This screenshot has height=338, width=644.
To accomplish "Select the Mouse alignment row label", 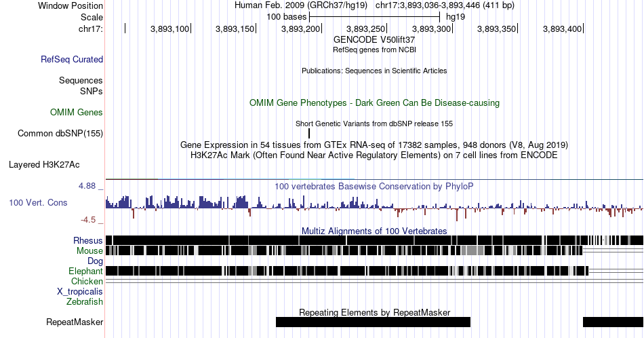I will click(x=89, y=251).
